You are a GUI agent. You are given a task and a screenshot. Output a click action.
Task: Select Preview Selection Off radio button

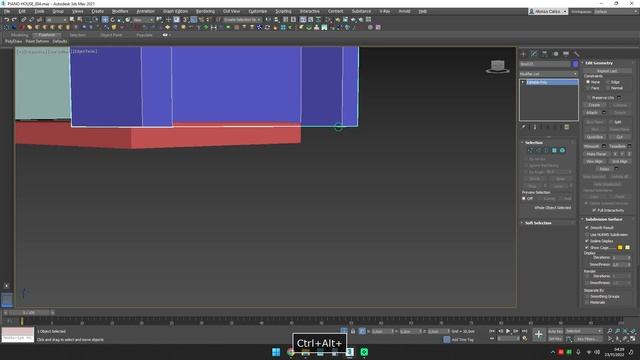pyautogui.click(x=524, y=198)
